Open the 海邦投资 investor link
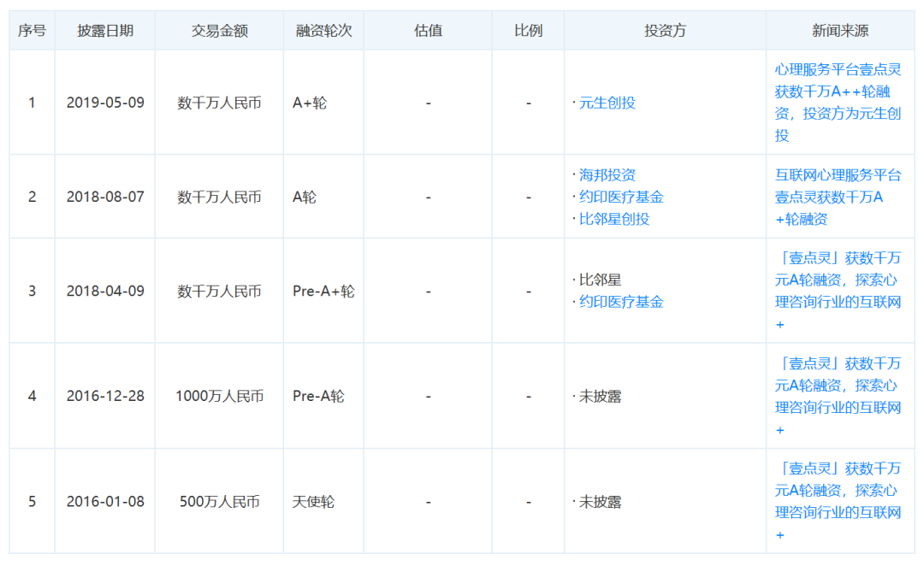 point(607,175)
